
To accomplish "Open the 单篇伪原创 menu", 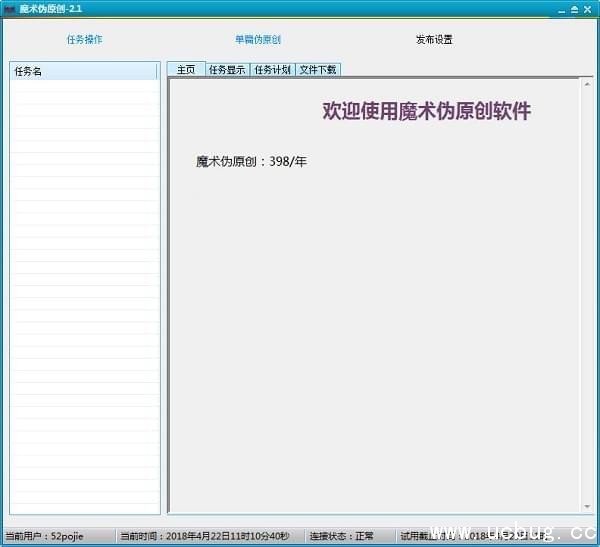I will click(x=258, y=40).
